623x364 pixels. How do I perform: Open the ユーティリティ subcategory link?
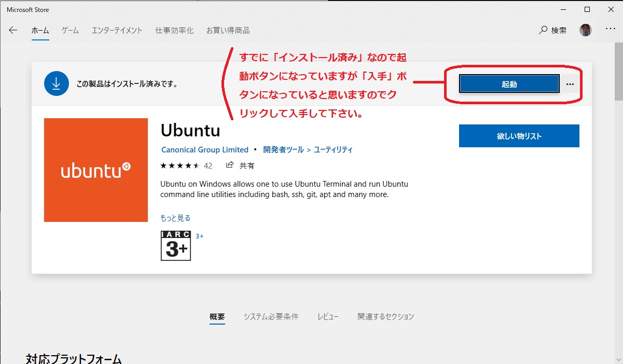(x=333, y=150)
